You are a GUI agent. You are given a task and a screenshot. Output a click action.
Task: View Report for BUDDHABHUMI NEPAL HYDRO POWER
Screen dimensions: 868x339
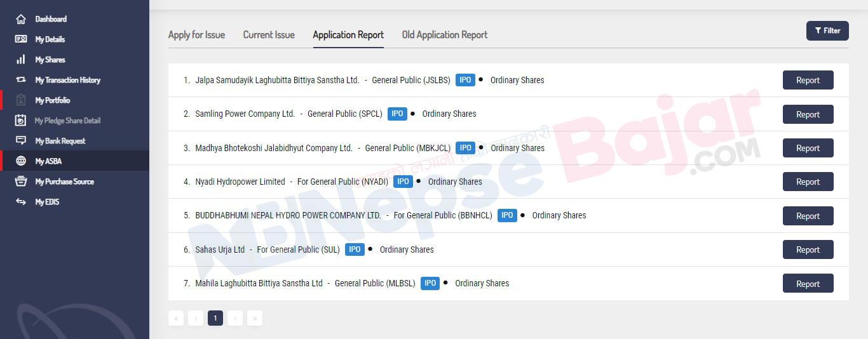(x=808, y=216)
